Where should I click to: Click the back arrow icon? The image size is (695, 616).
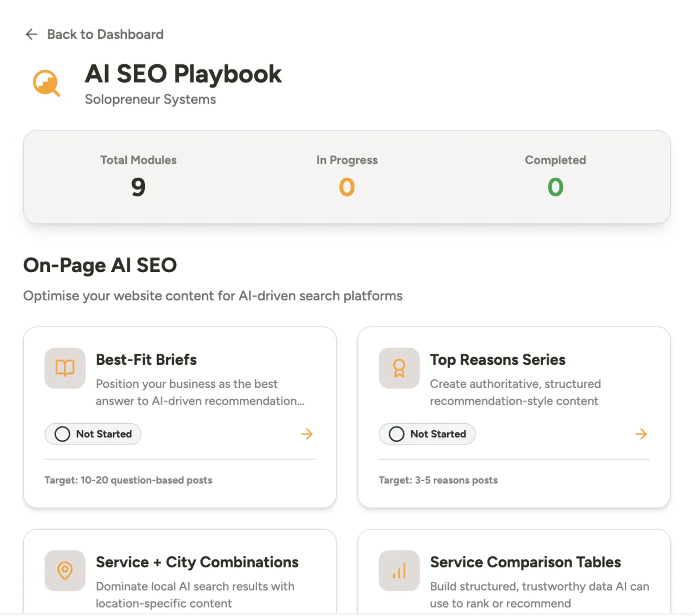tap(31, 35)
